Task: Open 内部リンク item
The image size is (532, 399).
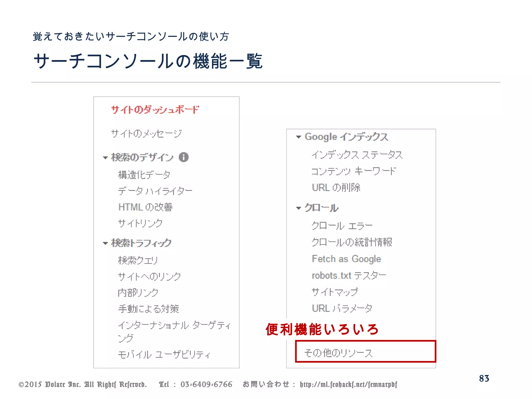Action: tap(138, 292)
